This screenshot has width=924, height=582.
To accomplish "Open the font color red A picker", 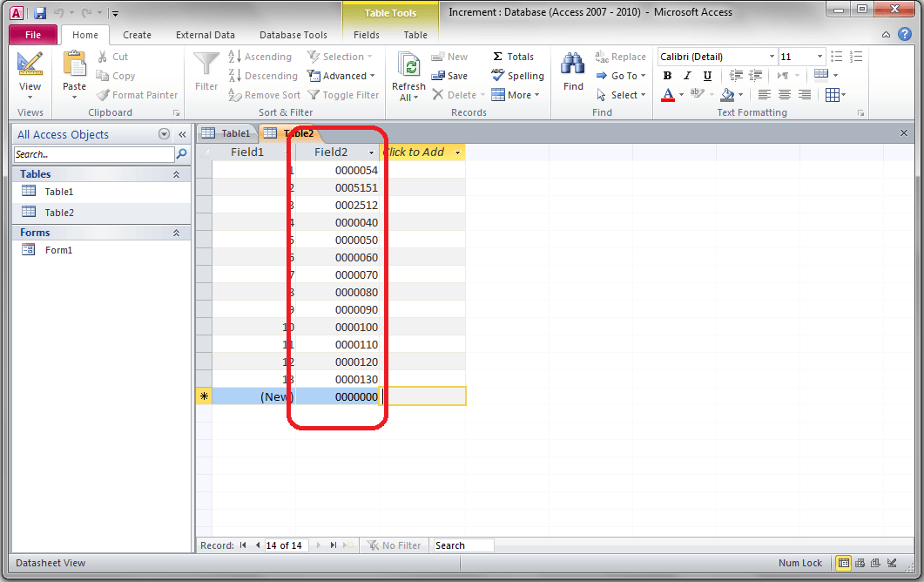I will tap(668, 95).
